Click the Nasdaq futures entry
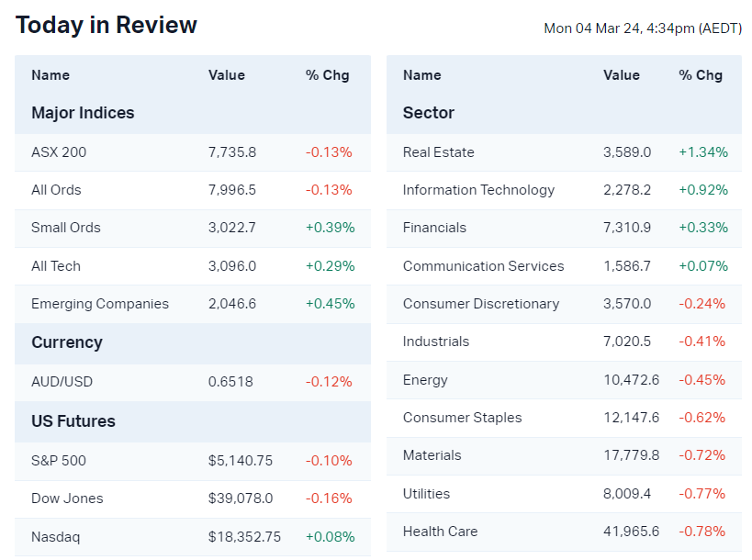Image resolution: width=752 pixels, height=560 pixels. [x=55, y=537]
